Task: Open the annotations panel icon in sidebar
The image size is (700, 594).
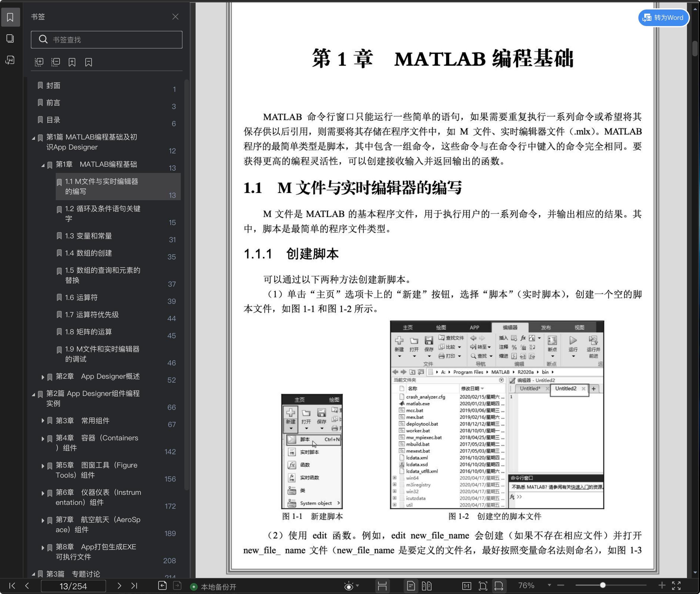Action: (10, 60)
